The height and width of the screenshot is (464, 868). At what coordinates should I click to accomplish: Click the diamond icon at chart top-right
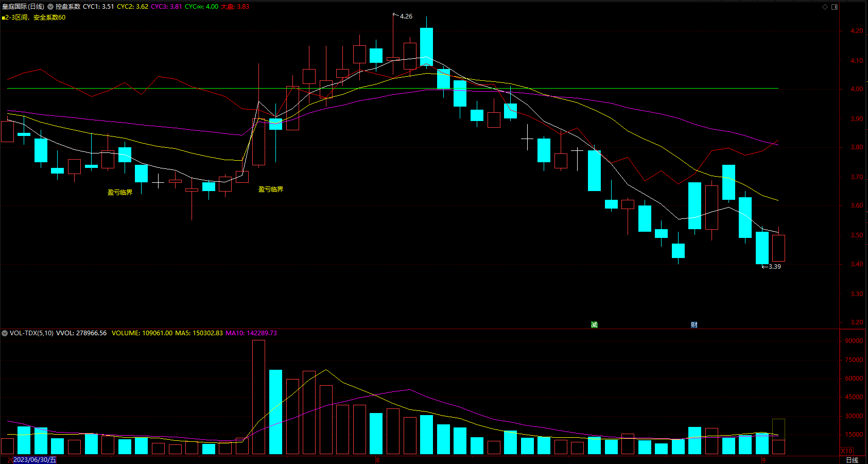pos(825,7)
